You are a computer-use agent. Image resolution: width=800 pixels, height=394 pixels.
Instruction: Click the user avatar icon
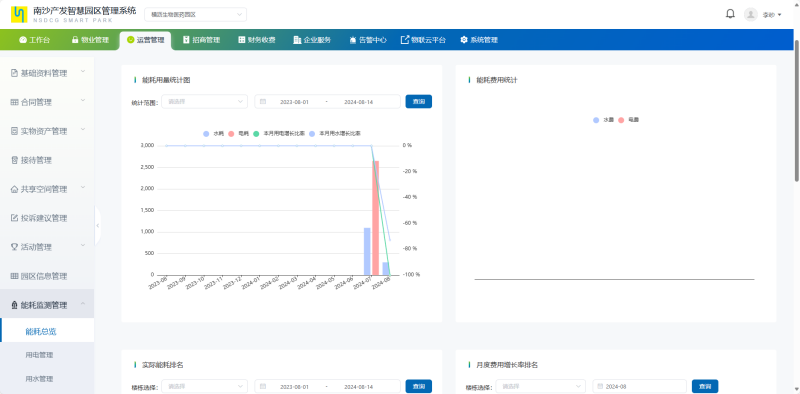pos(751,14)
